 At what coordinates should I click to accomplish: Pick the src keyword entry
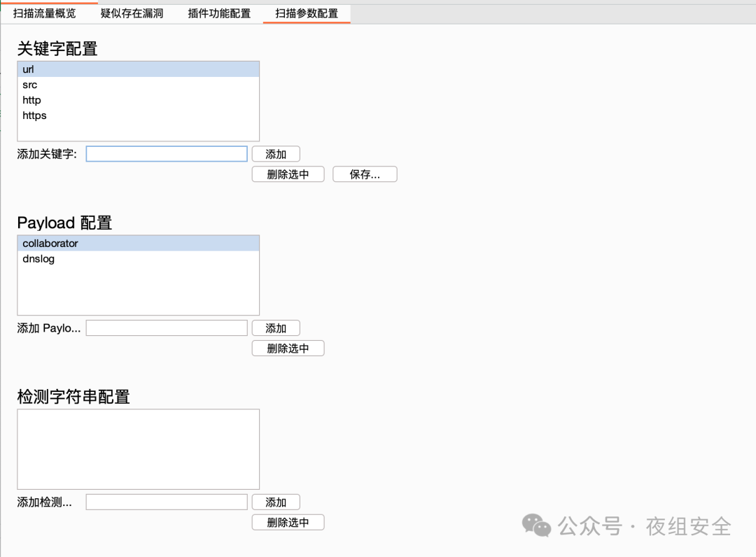[x=29, y=85]
